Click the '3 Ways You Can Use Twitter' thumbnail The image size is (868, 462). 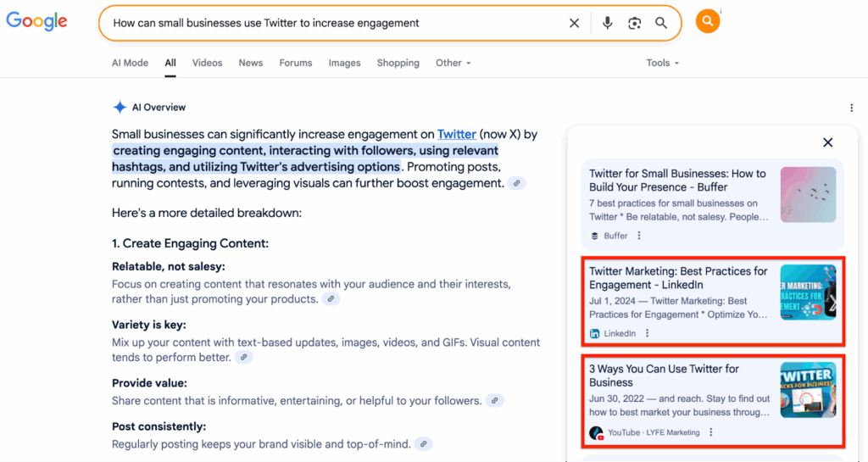[807, 390]
